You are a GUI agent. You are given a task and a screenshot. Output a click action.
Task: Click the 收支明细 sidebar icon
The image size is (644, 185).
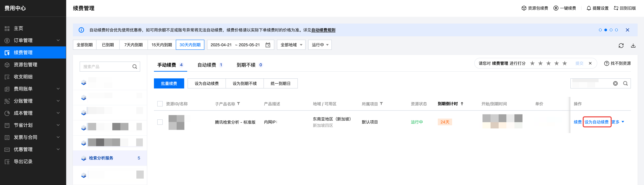(x=7, y=77)
